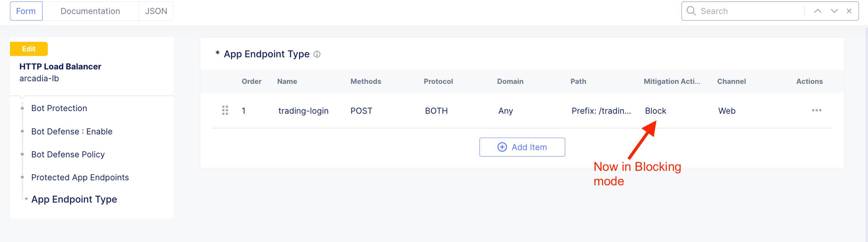Expand App Endpoint Type sidebar item
The width and height of the screenshot is (868, 242).
pos(74,199)
